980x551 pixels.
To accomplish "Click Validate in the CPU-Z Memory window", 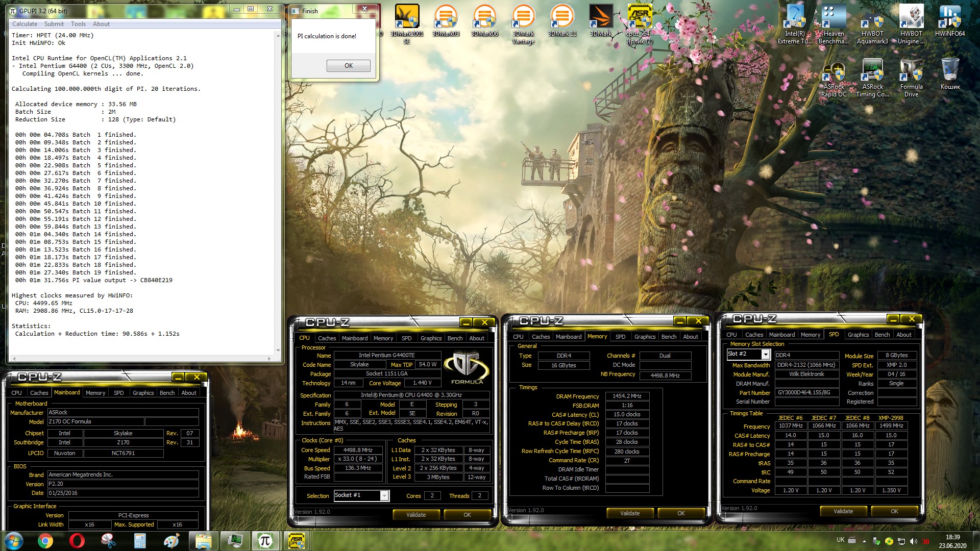I will click(630, 513).
